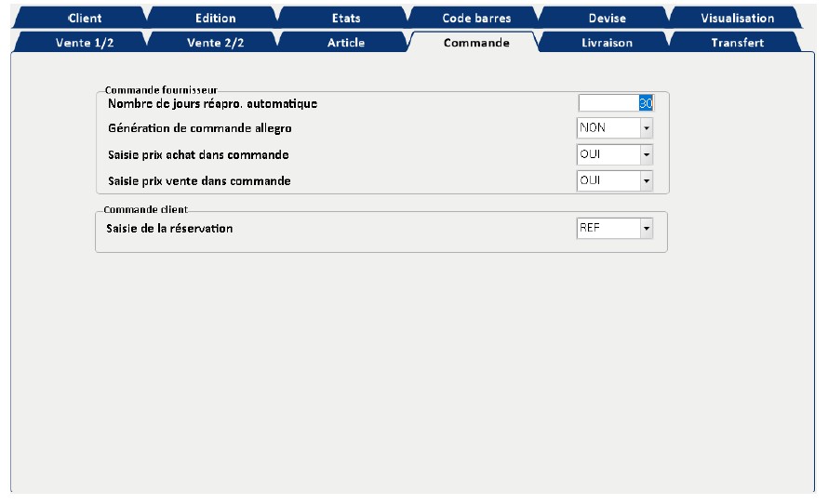This screenshot has height=504, width=828.
Task: Switch to the Visualisation tab
Action: point(737,18)
